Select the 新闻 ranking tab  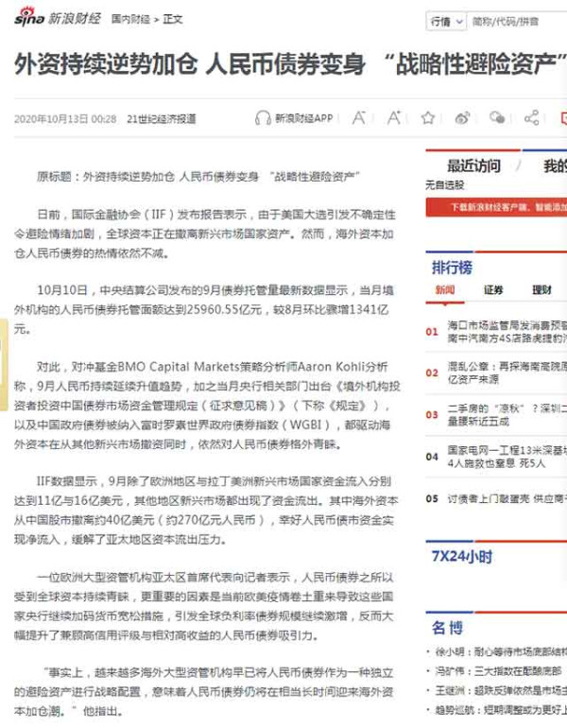tap(445, 290)
